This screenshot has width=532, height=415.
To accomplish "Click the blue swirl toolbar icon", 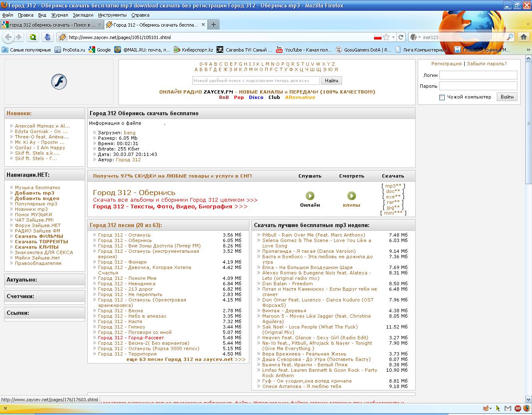I will click(x=47, y=37).
